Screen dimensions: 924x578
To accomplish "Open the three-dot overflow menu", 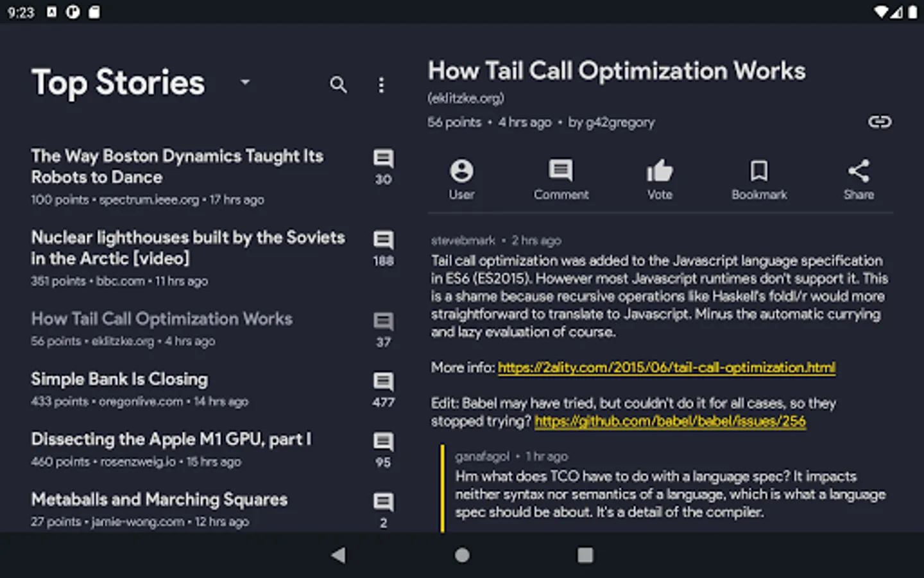I will [x=381, y=85].
